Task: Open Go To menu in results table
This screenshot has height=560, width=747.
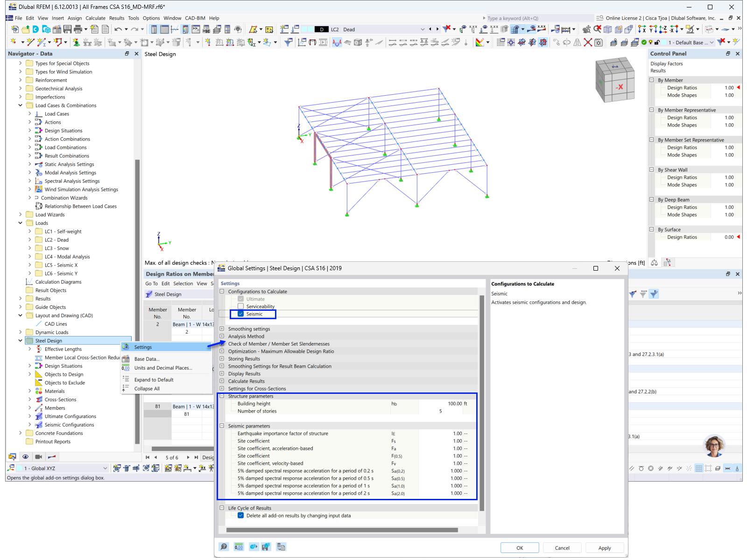Action: coord(151,284)
